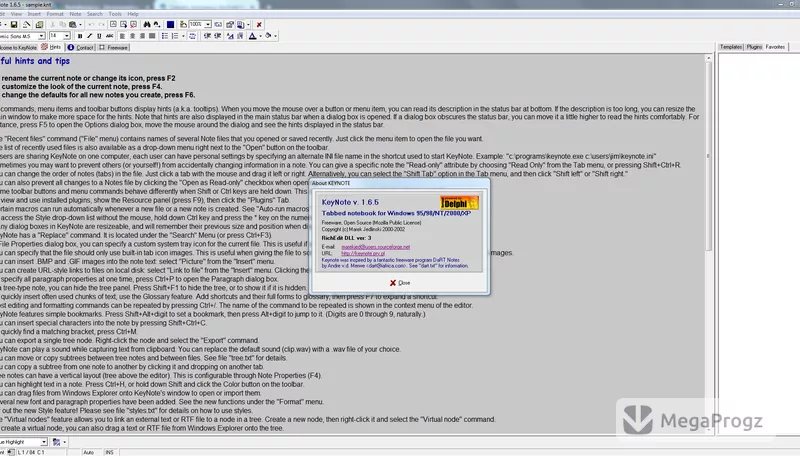Click the INS indicator in status bar
The width and height of the screenshot is (800, 456).
tap(109, 452)
